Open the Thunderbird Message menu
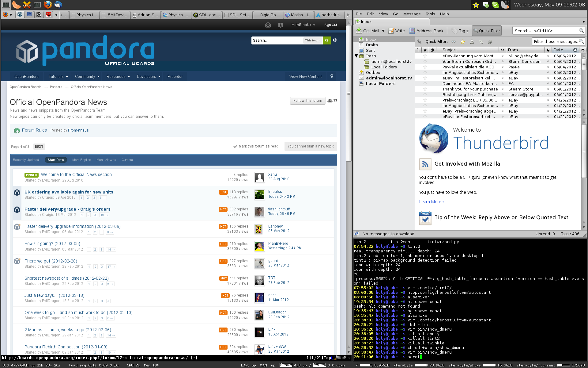The height and width of the screenshot is (368, 588). pos(412,14)
